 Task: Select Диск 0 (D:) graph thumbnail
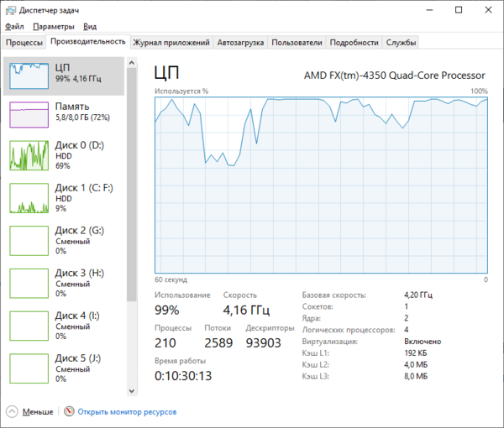click(29, 155)
